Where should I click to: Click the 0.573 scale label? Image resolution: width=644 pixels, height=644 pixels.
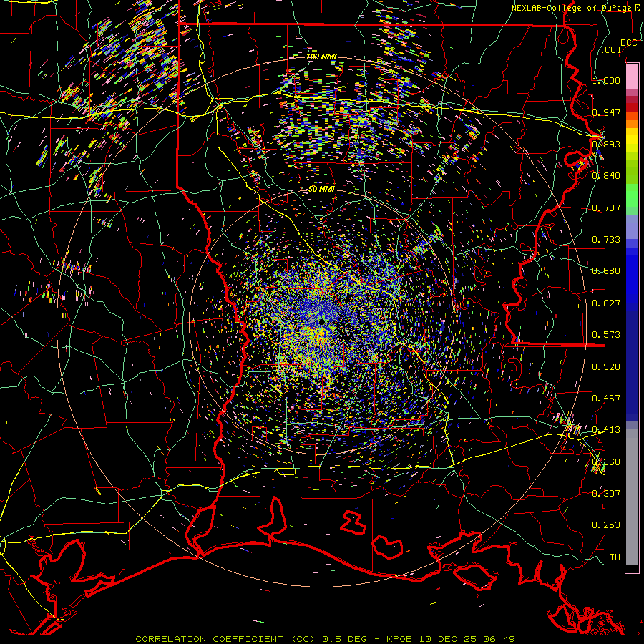(x=606, y=335)
